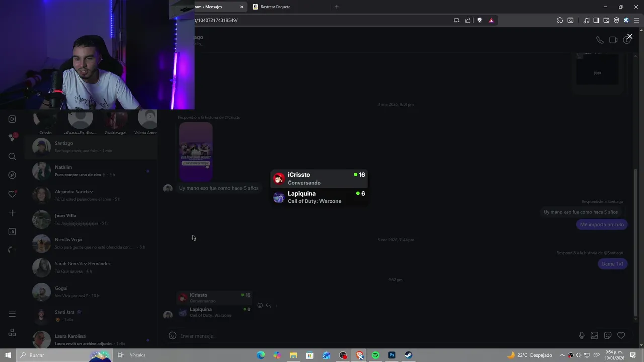Start a voice call with the phone icon
644x362 pixels.
[x=600, y=40]
